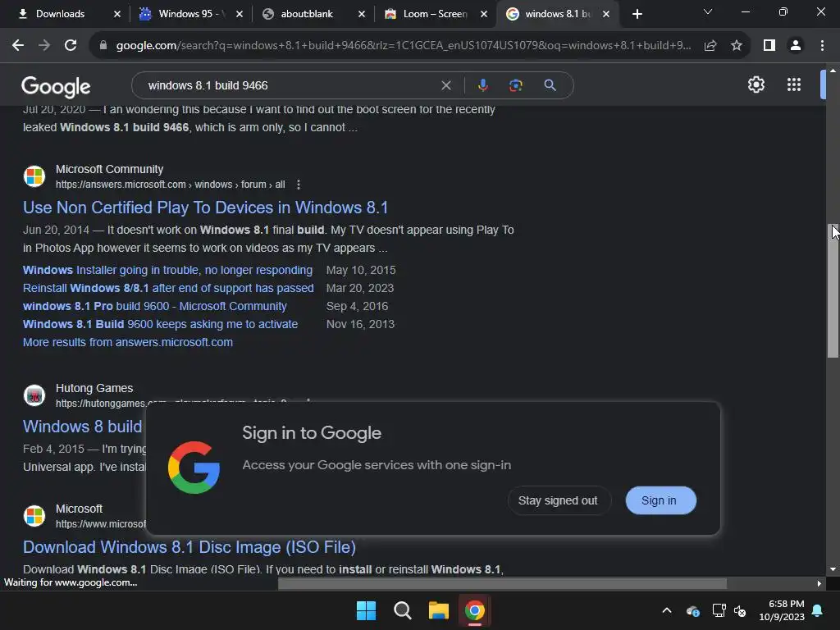The width and height of the screenshot is (840, 630).
Task: Open windows 8.1 Pro build 9600 link
Action: click(x=155, y=307)
